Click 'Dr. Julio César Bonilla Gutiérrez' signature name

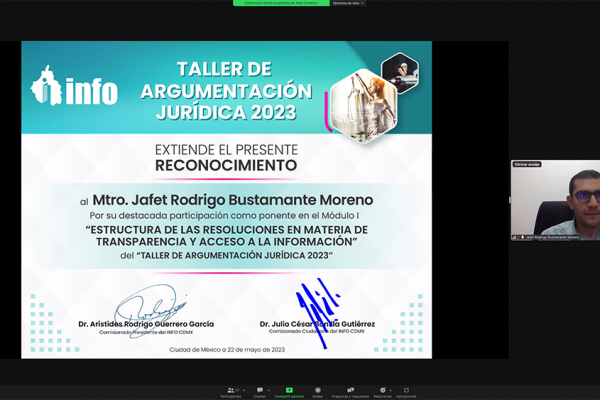click(317, 324)
